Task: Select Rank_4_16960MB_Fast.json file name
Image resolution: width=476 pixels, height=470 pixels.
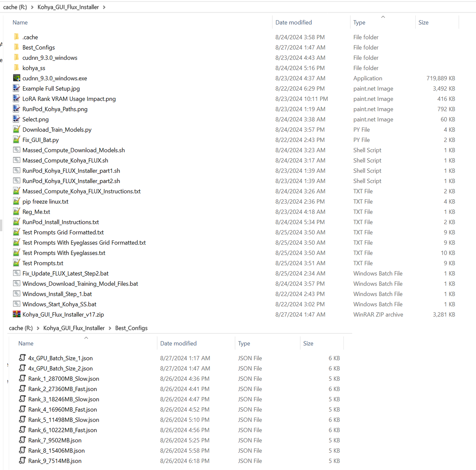Action: click(62, 409)
